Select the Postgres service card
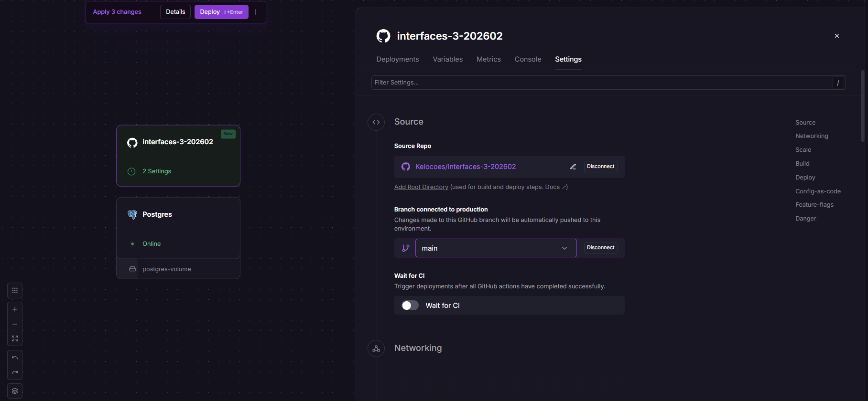The height and width of the screenshot is (401, 868). (178, 228)
